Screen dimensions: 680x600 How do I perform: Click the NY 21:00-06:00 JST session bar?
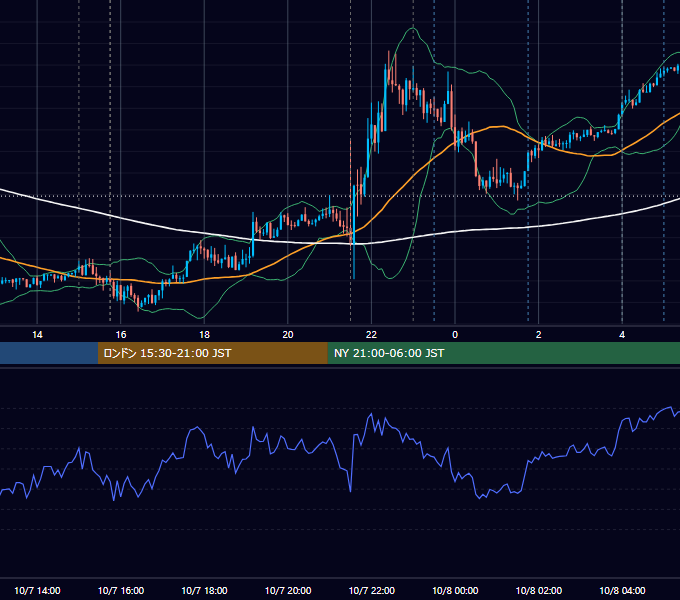(x=503, y=353)
